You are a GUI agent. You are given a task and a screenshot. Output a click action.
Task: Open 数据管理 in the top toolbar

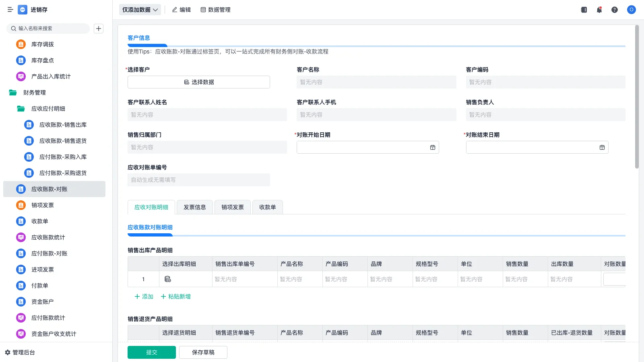216,10
